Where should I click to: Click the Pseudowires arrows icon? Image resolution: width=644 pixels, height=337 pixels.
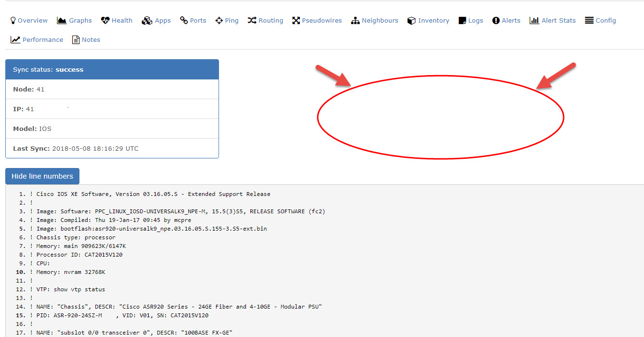click(x=296, y=20)
